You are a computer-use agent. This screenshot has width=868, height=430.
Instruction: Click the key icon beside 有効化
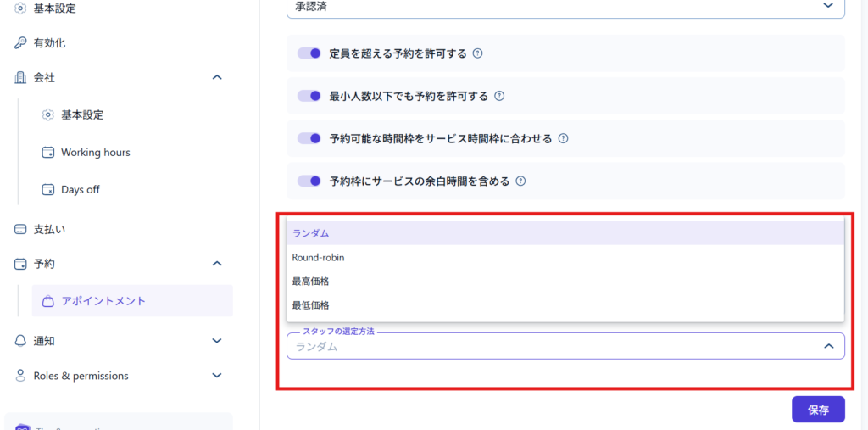[20, 42]
